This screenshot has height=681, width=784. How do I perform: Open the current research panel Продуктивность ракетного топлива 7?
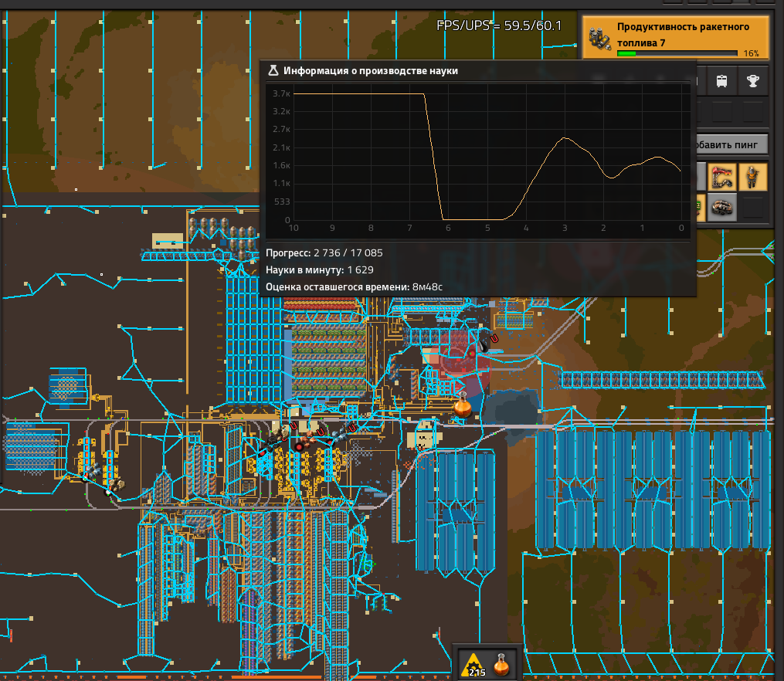click(x=676, y=37)
